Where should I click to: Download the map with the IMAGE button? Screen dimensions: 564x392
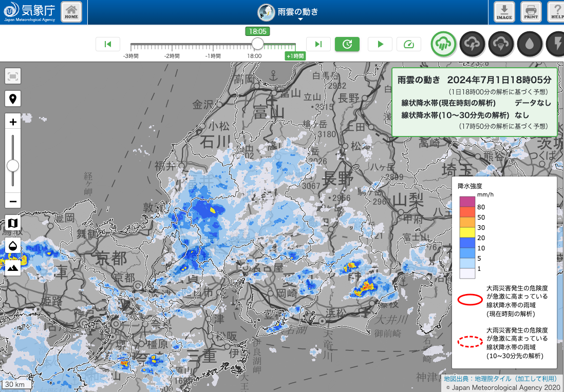504,12
